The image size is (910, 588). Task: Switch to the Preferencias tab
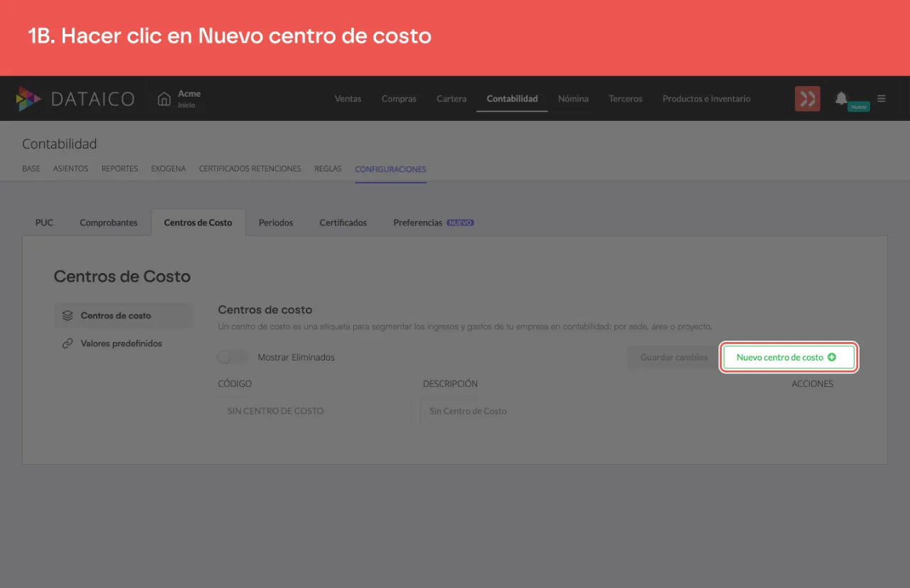point(433,223)
